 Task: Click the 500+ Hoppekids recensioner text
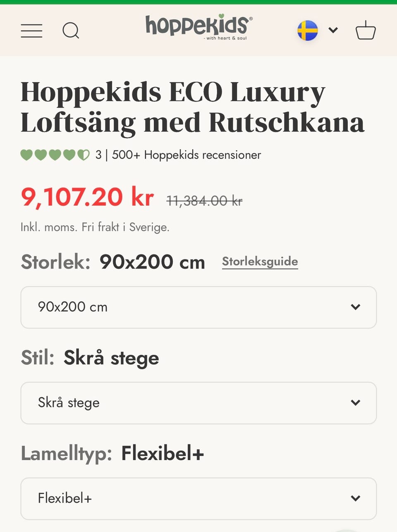[x=186, y=155]
